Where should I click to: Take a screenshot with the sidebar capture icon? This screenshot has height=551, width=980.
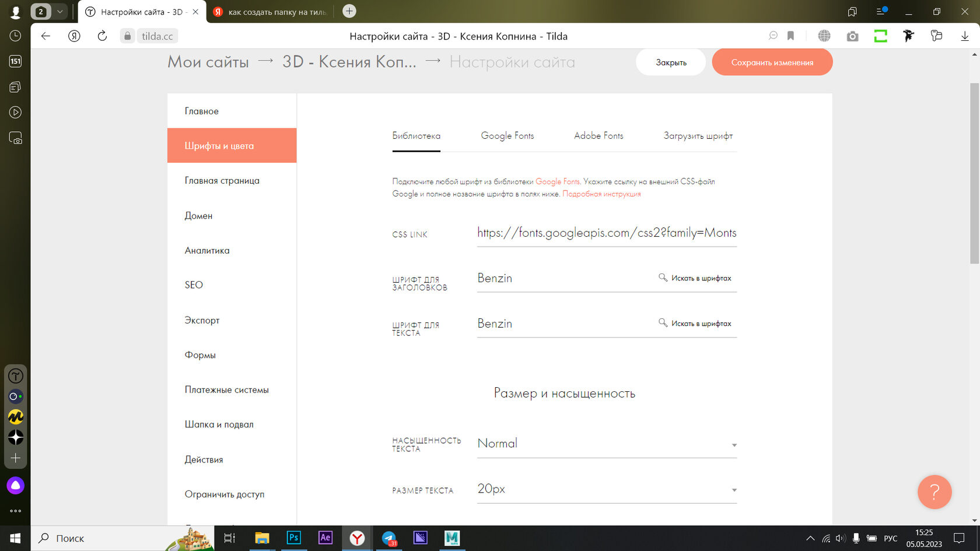(x=15, y=138)
